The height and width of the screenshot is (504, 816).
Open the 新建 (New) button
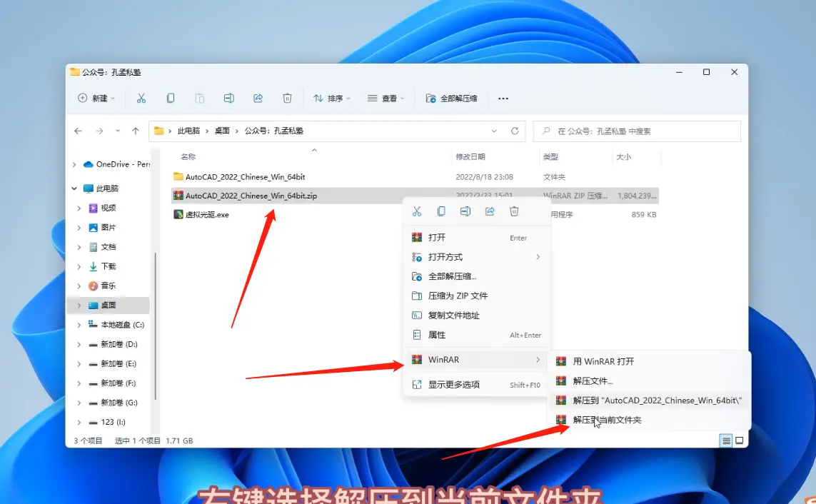[96, 99]
